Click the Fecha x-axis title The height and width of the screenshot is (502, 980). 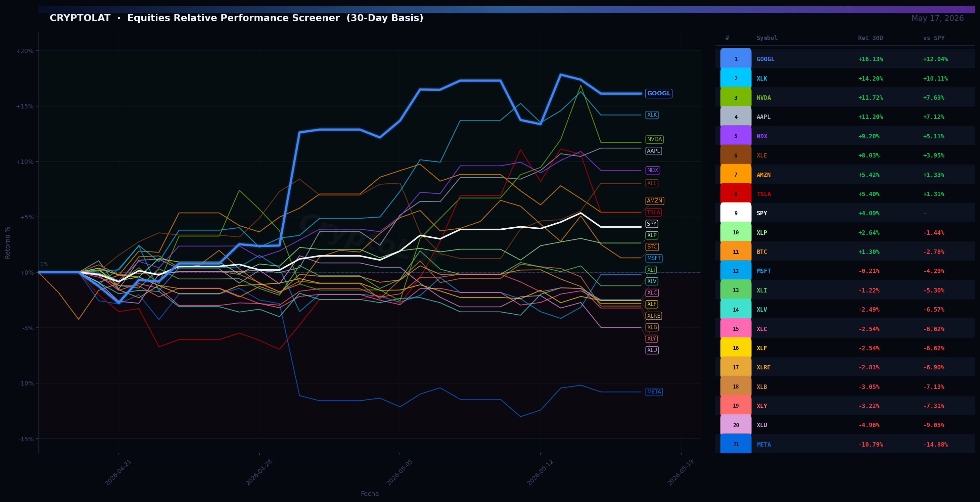click(370, 494)
